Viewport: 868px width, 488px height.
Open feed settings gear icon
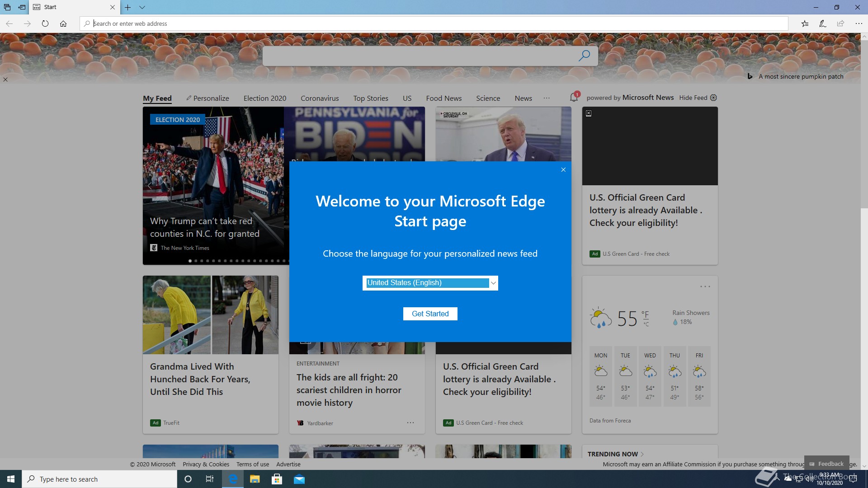(713, 98)
